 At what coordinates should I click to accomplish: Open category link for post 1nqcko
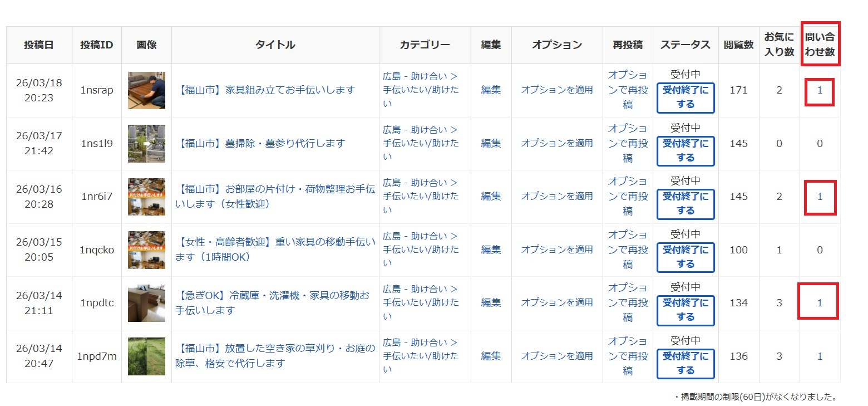[x=421, y=250]
